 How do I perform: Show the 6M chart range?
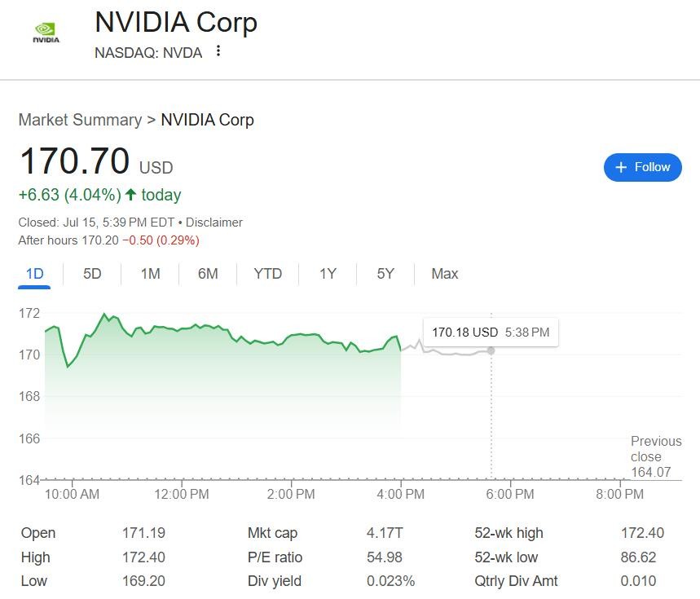click(208, 274)
